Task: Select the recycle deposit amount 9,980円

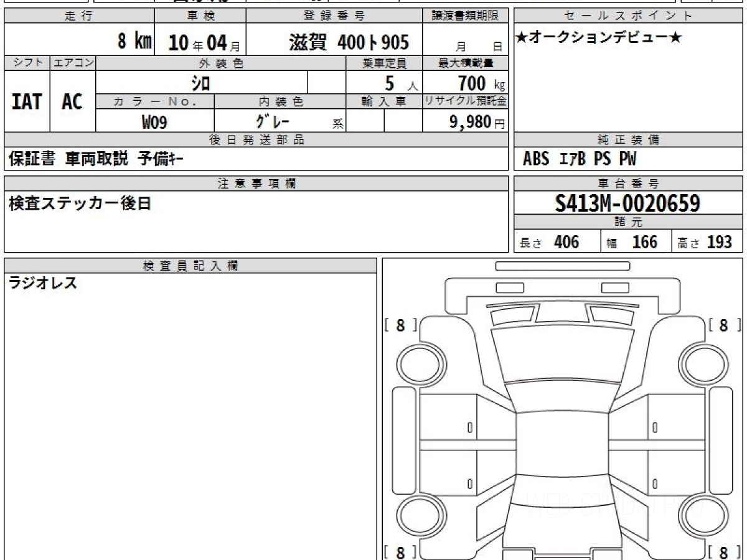Action: point(477,122)
